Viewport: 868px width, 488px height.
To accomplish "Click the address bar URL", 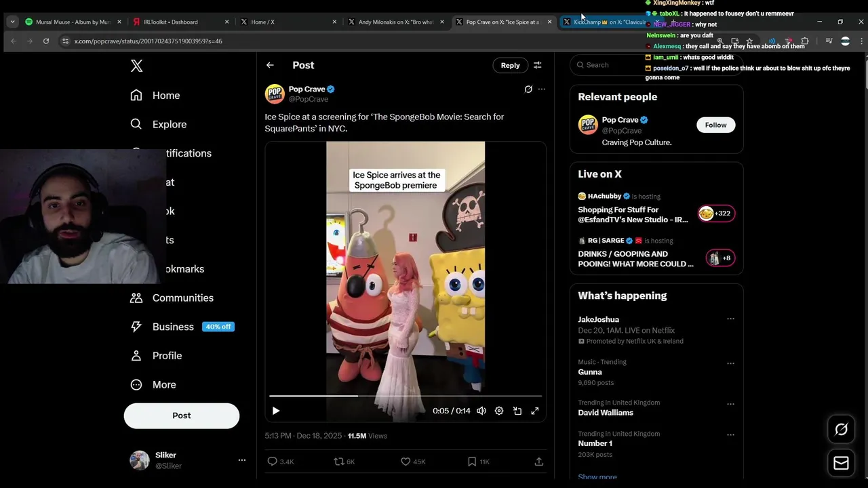I will 149,41.
